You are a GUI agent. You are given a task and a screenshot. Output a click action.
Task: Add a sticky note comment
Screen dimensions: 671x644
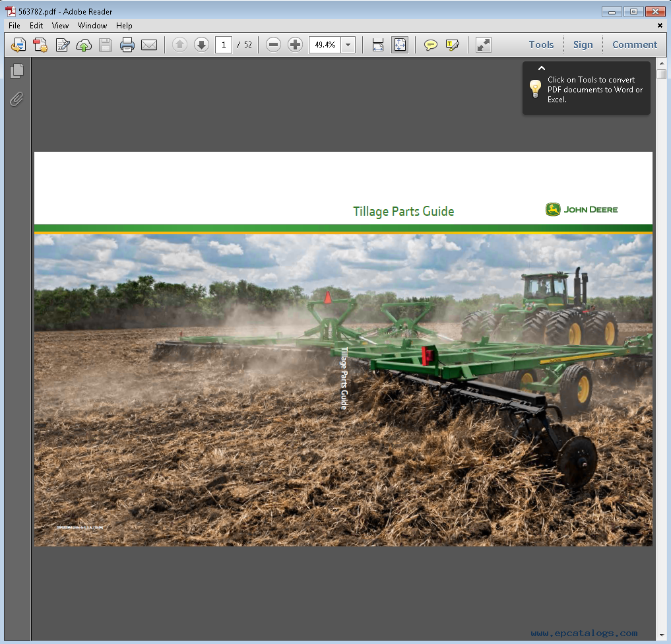(x=430, y=45)
